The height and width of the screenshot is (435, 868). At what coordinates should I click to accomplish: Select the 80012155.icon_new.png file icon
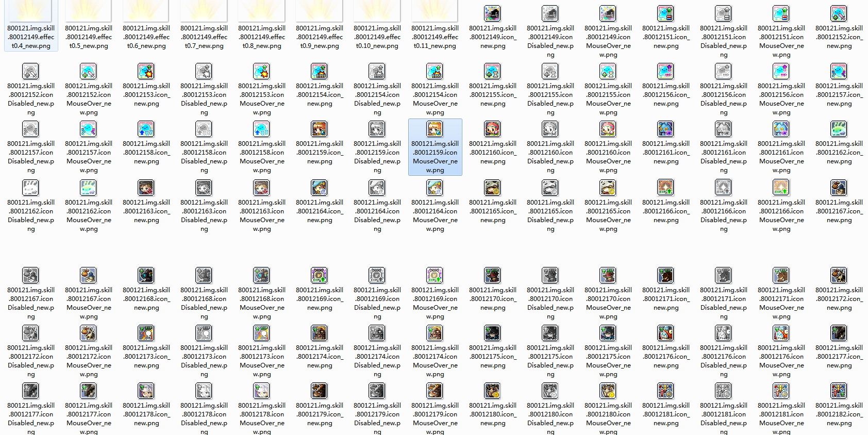pos(493,71)
